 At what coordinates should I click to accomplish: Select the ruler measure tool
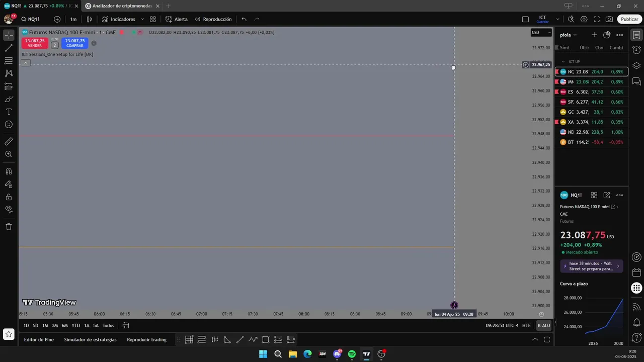(x=9, y=142)
